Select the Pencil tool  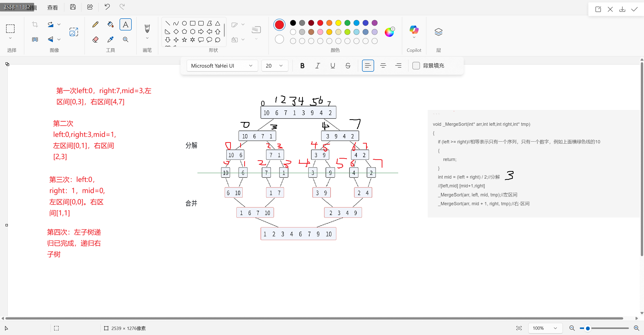95,24
